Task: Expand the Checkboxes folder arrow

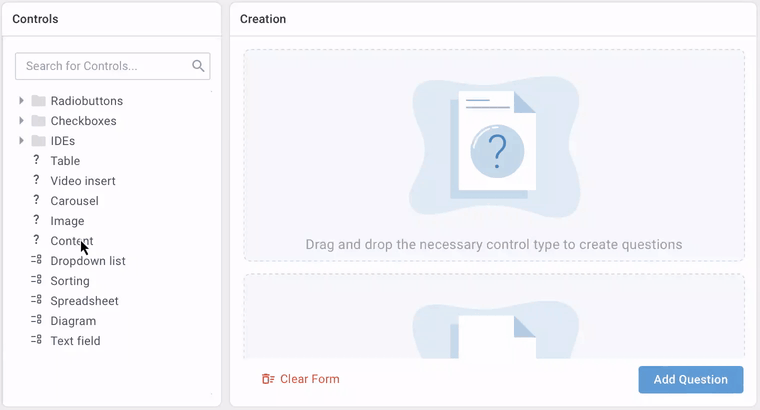Action: pos(21,121)
